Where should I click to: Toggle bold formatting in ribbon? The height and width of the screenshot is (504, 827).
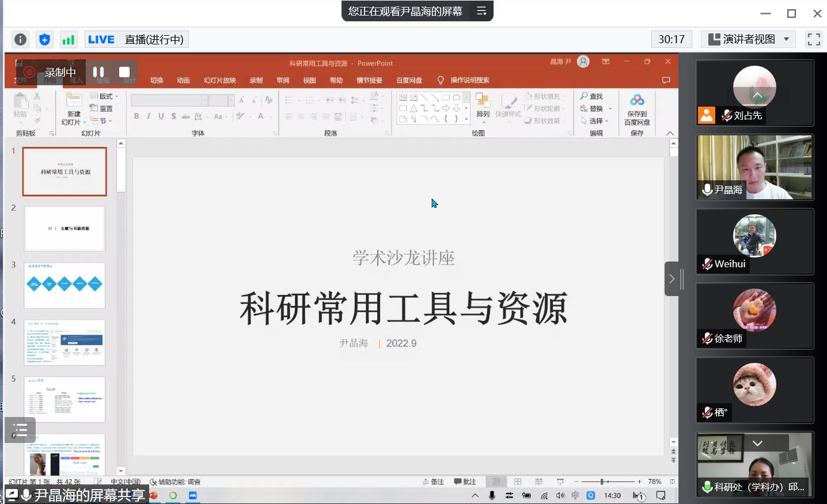coord(136,116)
